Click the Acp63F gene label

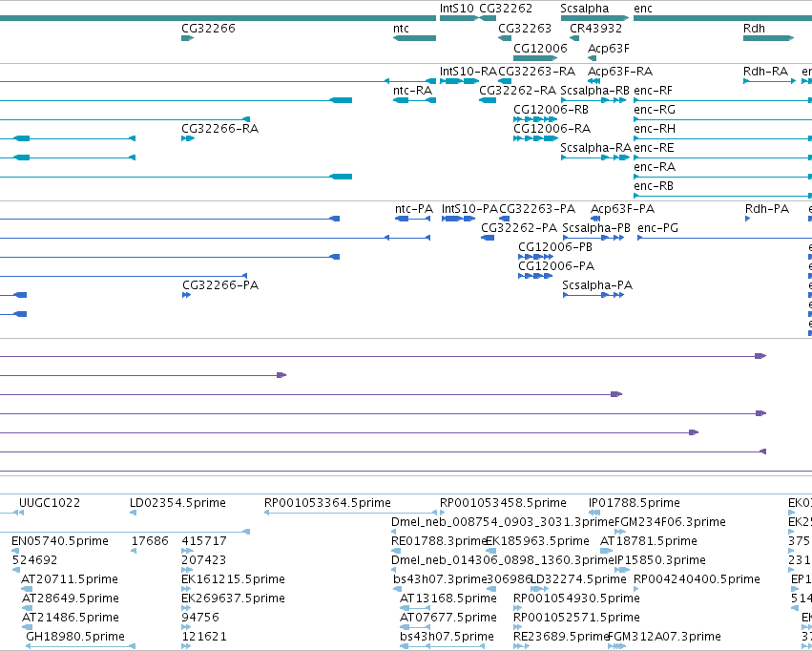[609, 48]
